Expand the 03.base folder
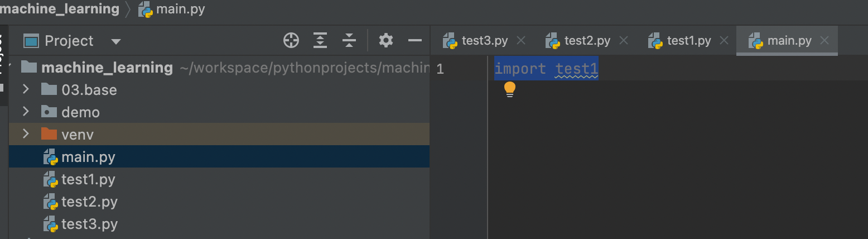The height and width of the screenshot is (239, 868). point(26,89)
